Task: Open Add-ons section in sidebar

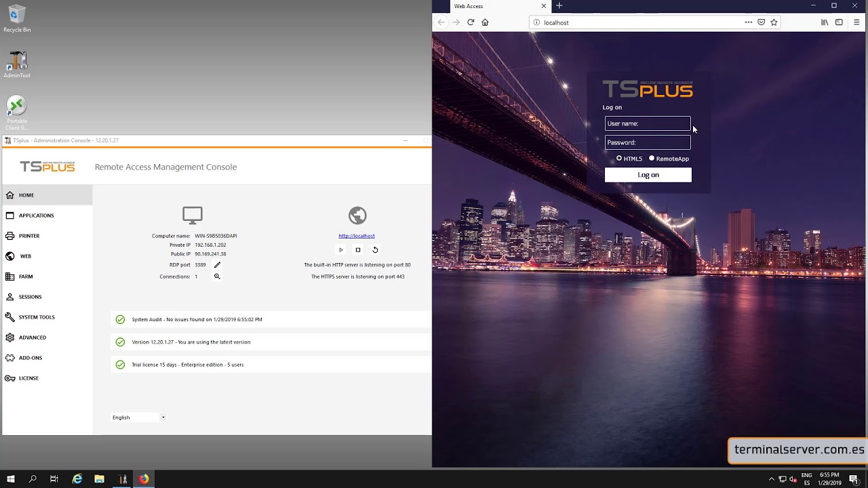Action: point(47,358)
